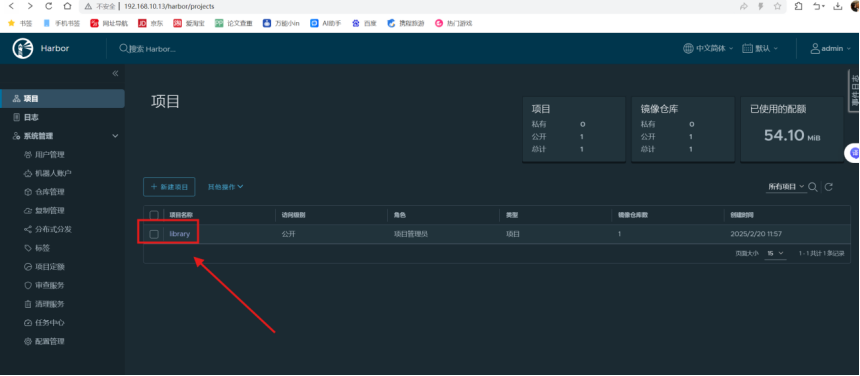
Task: Open the library project link
Action: click(x=179, y=234)
